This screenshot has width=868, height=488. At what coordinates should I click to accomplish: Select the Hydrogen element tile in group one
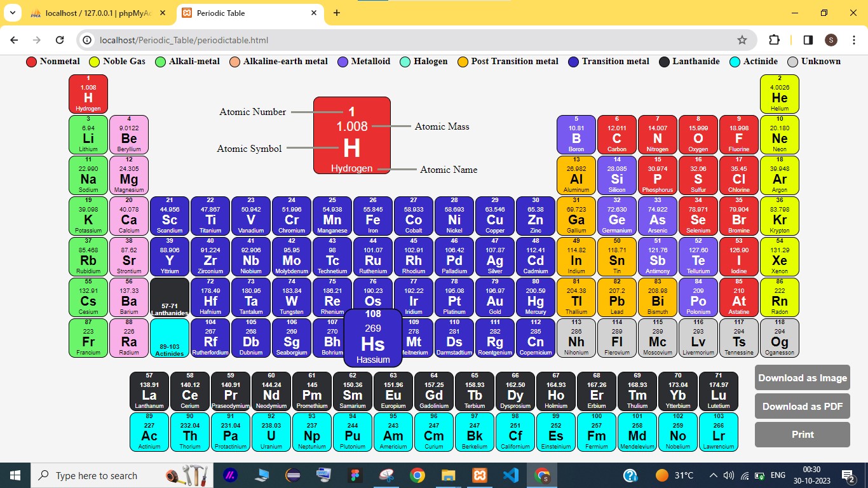tap(88, 94)
